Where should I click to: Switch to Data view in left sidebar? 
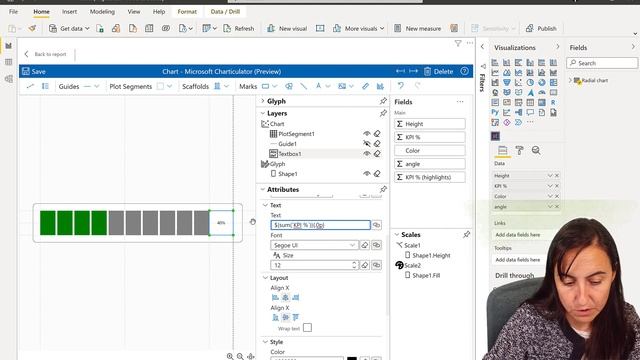click(x=9, y=62)
